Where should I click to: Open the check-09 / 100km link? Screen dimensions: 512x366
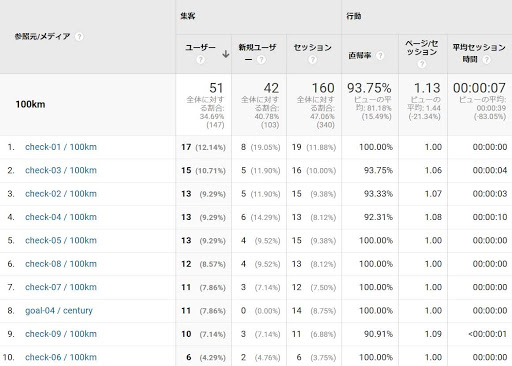61,334
